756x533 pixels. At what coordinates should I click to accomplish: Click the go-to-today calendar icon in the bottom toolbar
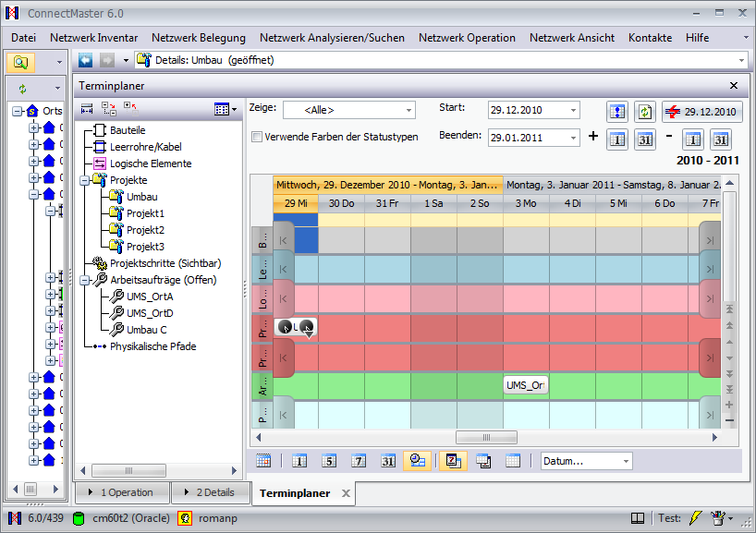pyautogui.click(x=263, y=461)
